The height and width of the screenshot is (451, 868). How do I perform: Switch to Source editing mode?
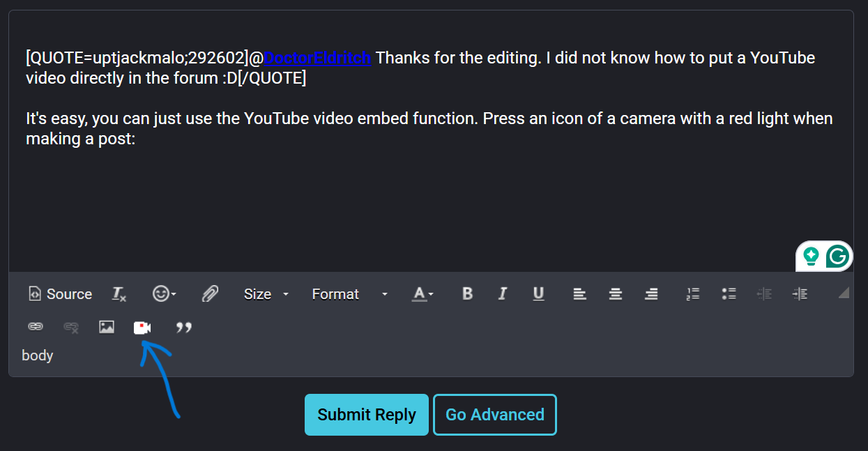point(59,294)
